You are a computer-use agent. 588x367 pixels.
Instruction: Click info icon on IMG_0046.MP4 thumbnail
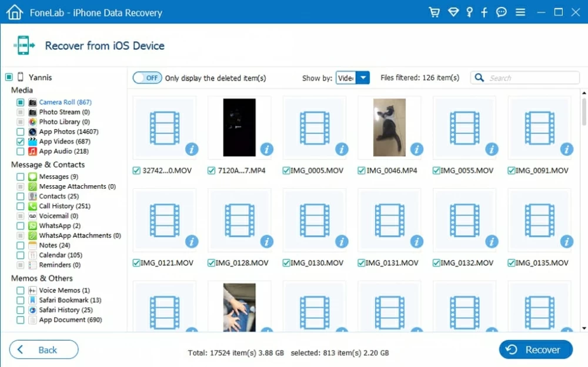click(x=416, y=149)
